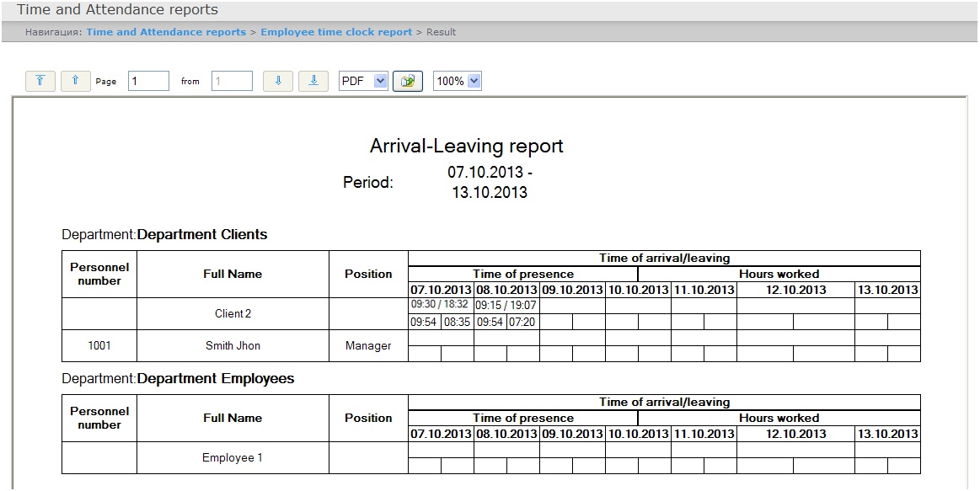This screenshot has width=980, height=491.
Task: Click the Employee 1 name cell
Action: (233, 458)
